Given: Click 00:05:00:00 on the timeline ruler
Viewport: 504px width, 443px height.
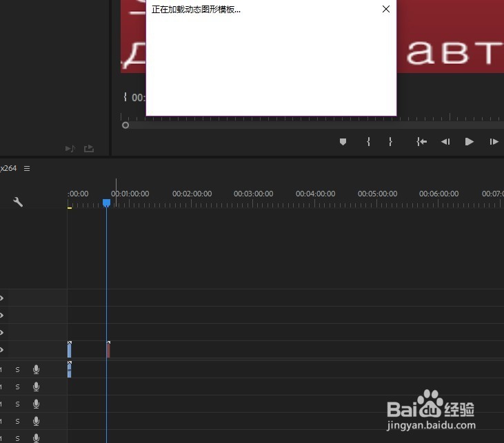Looking at the screenshot, I should (377, 194).
